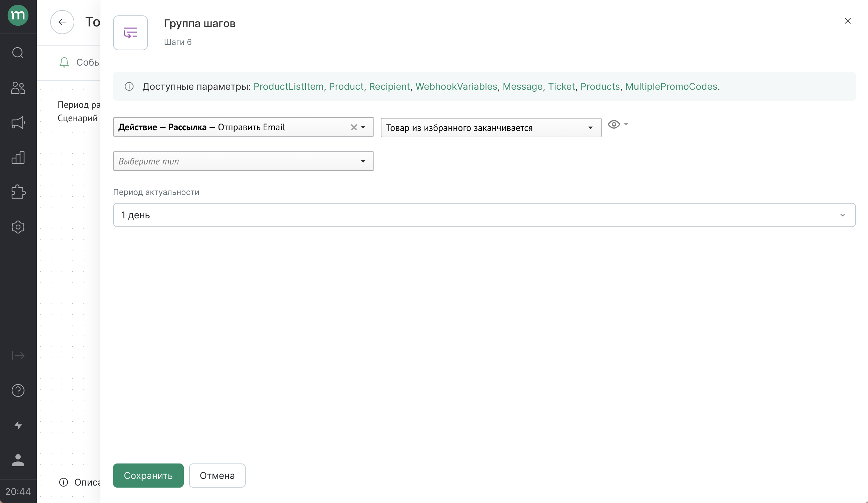Click the info icon in parameters banner
Viewport: 868px width, 503px height.
pyautogui.click(x=129, y=86)
